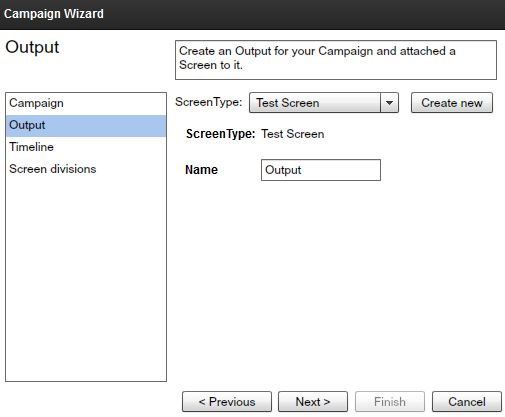Click the bold ScreenType label
The image size is (505, 417).
[220, 134]
